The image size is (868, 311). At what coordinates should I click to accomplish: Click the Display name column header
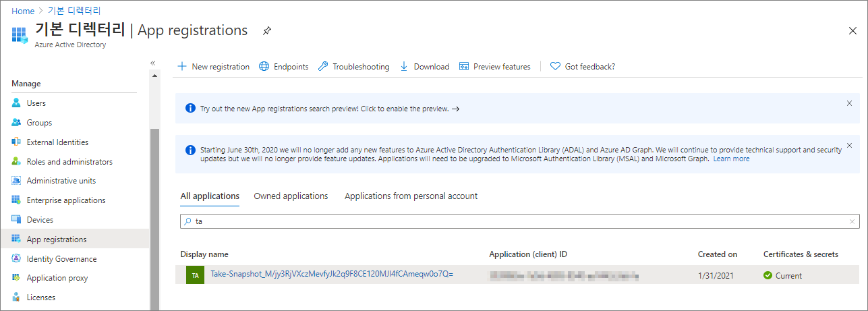point(204,254)
